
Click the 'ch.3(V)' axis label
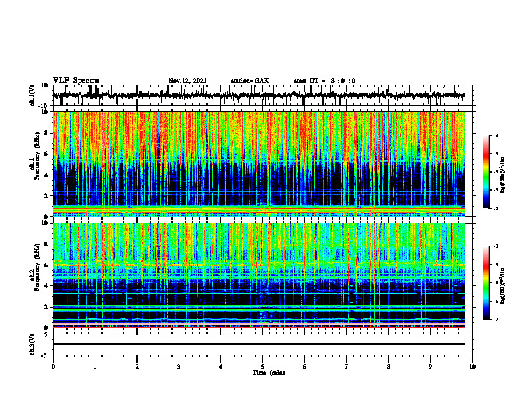click(x=32, y=345)
